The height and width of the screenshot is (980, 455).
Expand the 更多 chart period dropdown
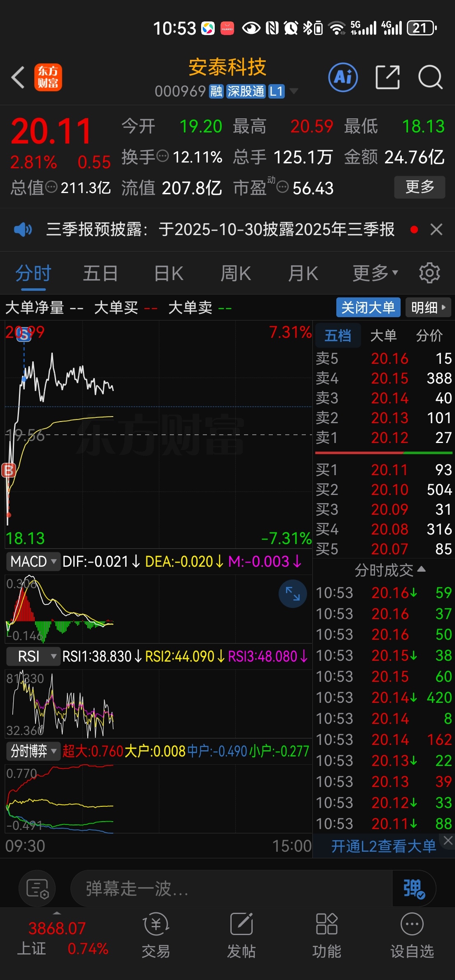click(x=375, y=273)
